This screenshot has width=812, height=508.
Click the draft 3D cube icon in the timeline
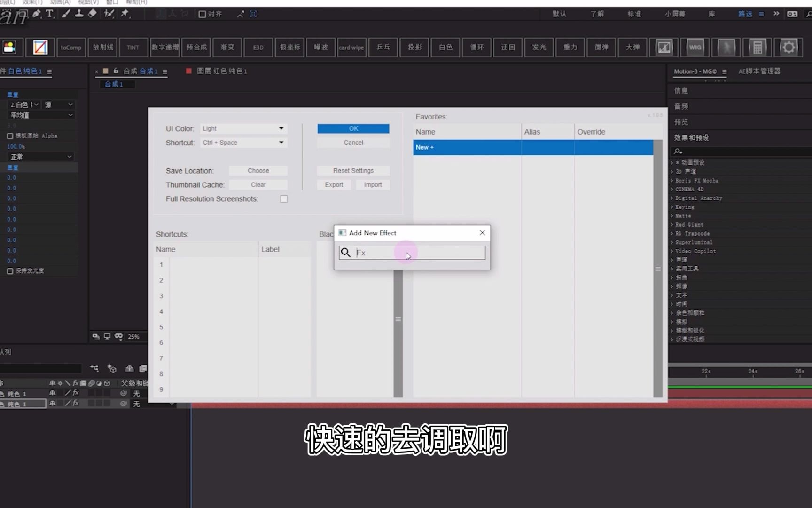click(x=112, y=368)
